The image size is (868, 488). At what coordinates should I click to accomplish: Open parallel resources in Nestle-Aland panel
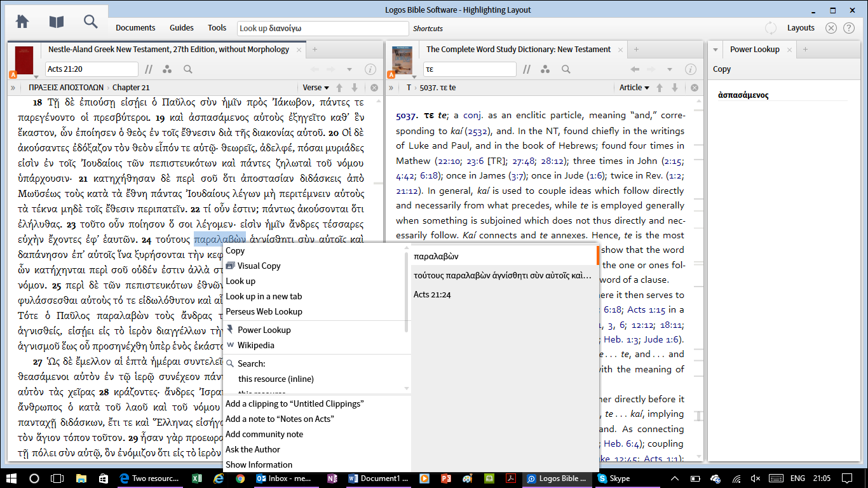149,69
